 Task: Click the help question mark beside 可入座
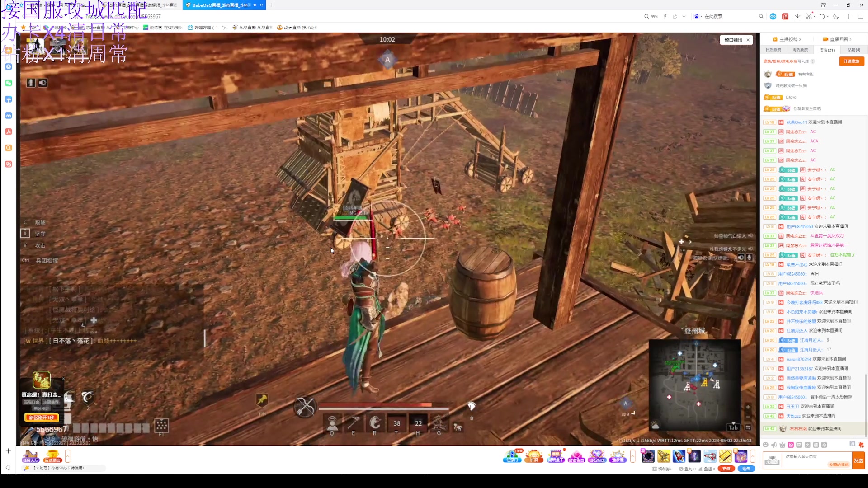click(x=812, y=61)
